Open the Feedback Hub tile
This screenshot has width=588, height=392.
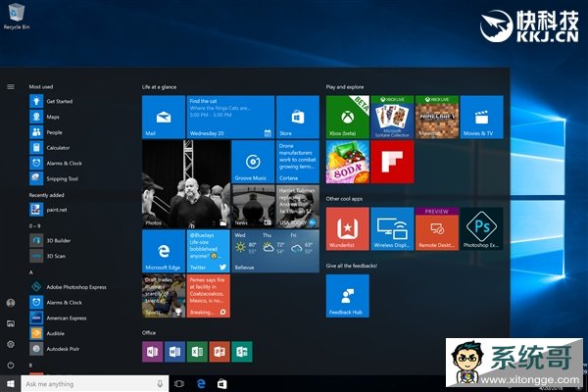[x=348, y=296]
